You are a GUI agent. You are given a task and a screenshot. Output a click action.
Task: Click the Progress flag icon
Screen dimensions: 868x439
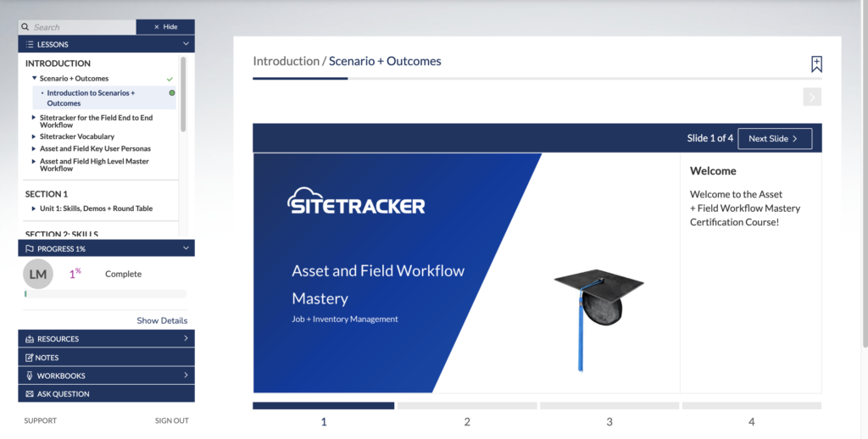pyautogui.click(x=30, y=248)
